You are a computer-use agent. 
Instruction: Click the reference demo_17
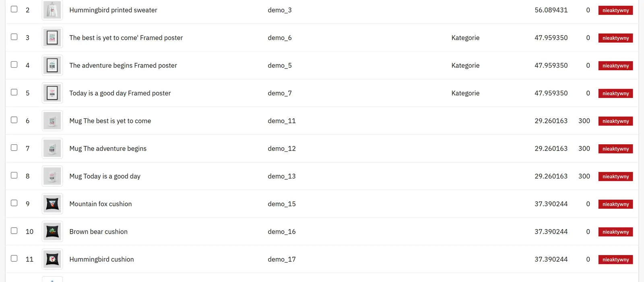282,259
